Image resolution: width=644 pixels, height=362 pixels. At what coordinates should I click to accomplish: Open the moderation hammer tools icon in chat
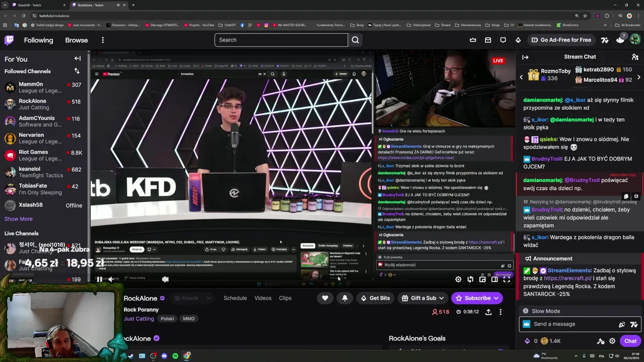tap(600, 341)
